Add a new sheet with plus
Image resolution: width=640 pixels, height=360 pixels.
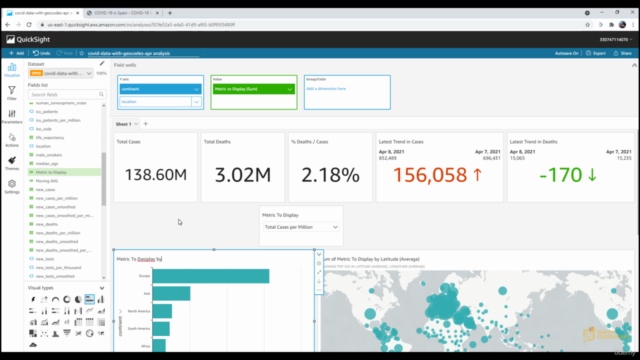coord(146,124)
